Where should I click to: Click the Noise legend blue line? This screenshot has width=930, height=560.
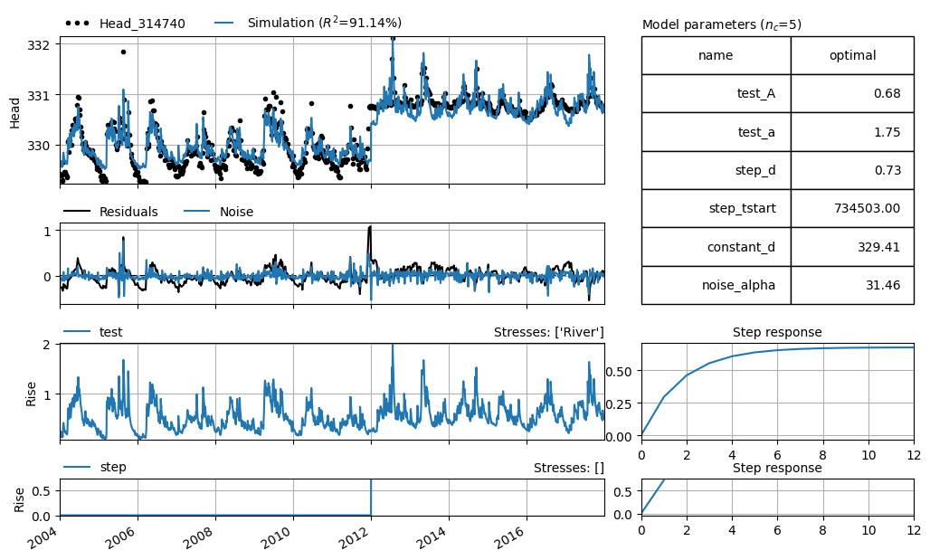pyautogui.click(x=196, y=212)
